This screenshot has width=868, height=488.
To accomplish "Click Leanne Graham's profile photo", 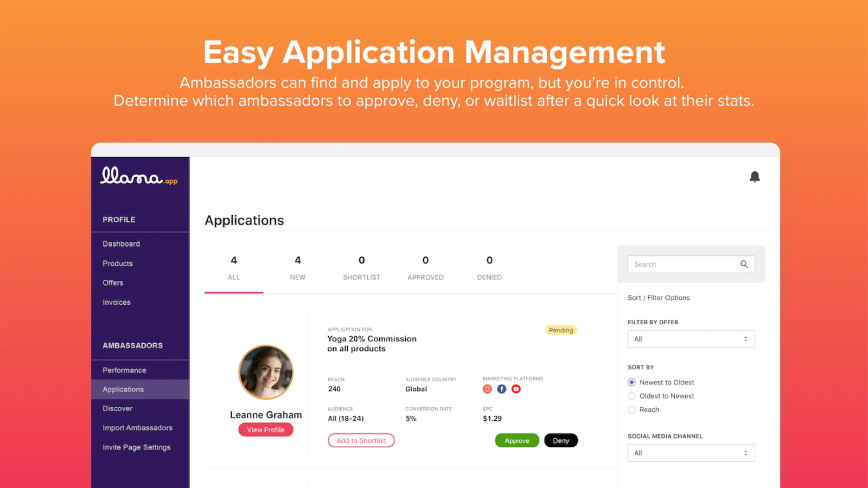I will tap(266, 373).
